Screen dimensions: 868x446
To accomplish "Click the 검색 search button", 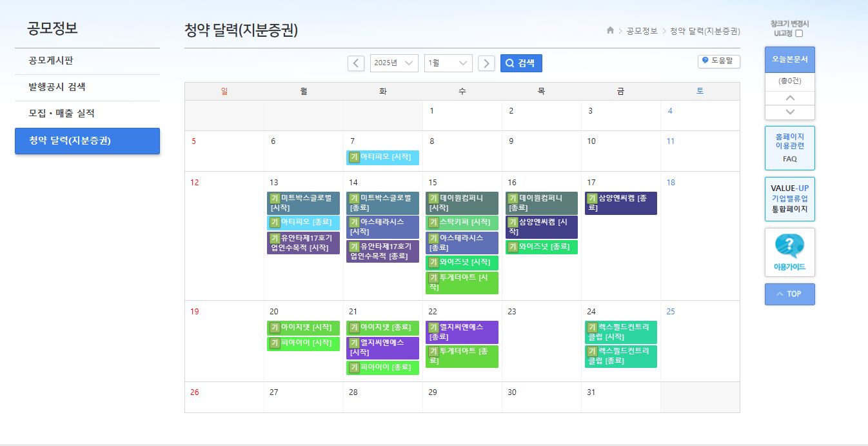I will coord(521,63).
